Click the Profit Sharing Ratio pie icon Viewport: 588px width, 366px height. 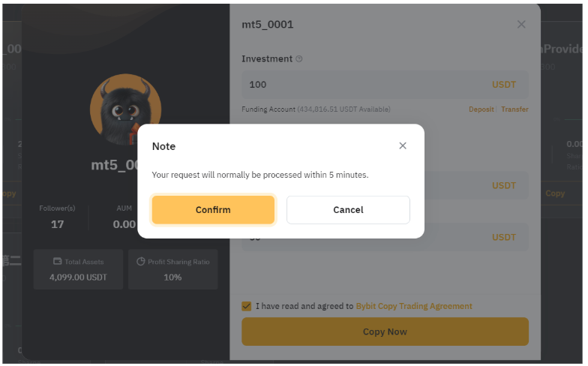coord(140,262)
